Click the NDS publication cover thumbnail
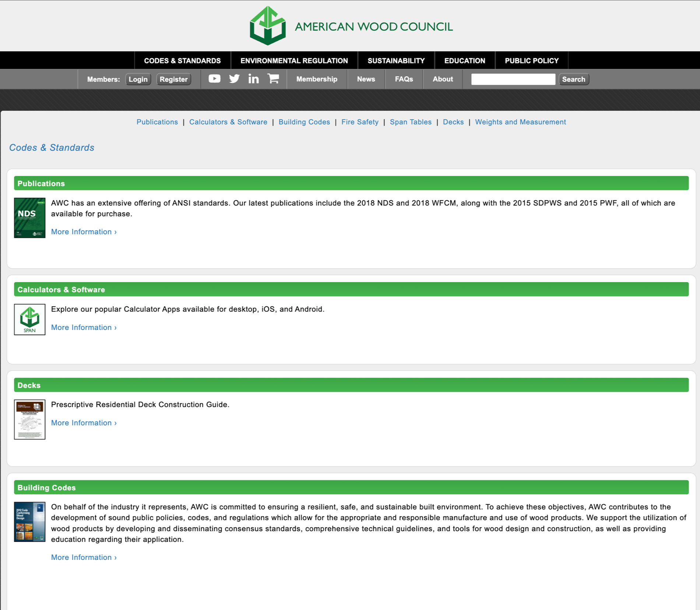The image size is (700, 610). (29, 218)
